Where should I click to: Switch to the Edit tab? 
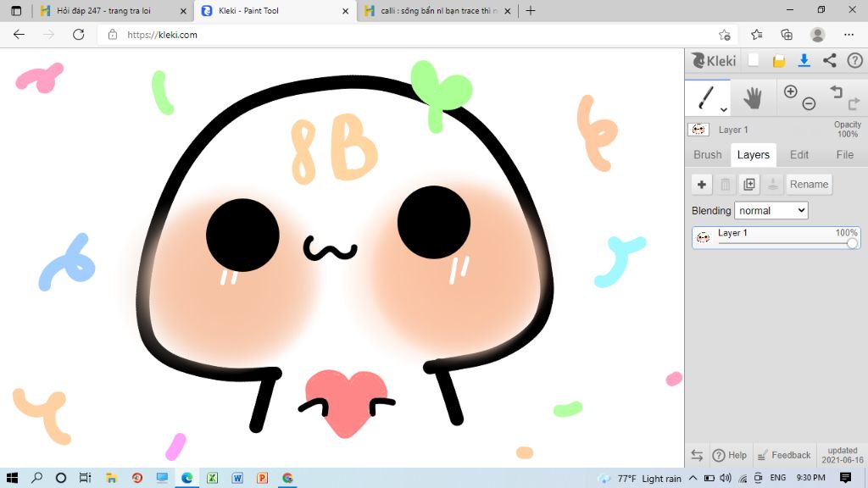tap(798, 155)
